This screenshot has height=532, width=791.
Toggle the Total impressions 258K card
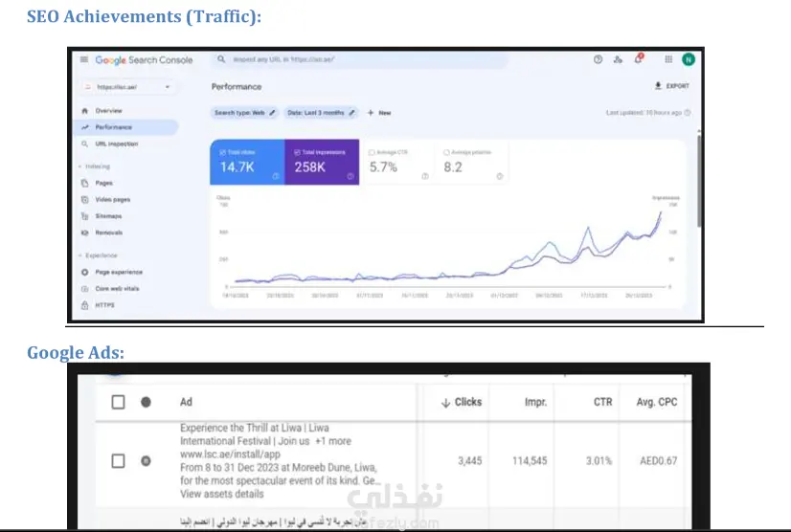(x=322, y=162)
